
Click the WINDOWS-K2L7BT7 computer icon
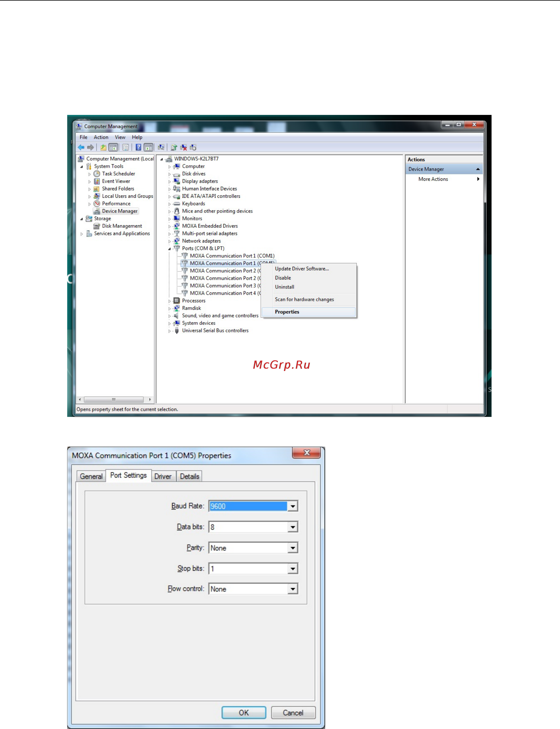coord(169,159)
